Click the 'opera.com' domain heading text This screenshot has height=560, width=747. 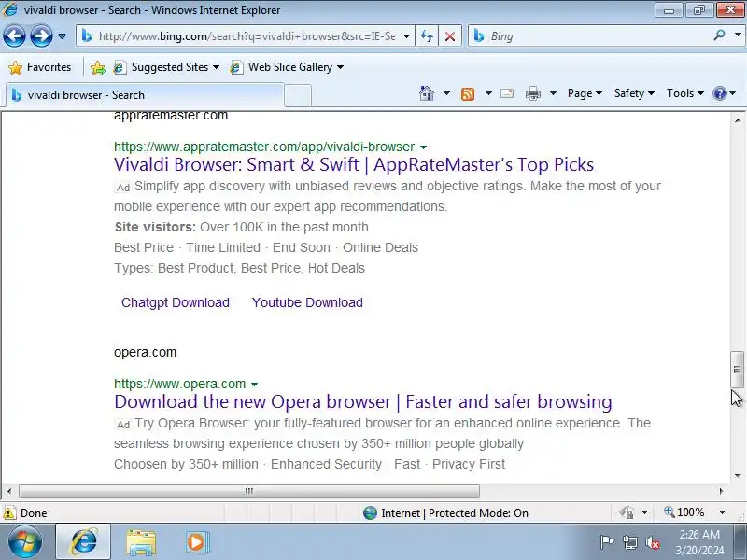pyautogui.click(x=146, y=353)
